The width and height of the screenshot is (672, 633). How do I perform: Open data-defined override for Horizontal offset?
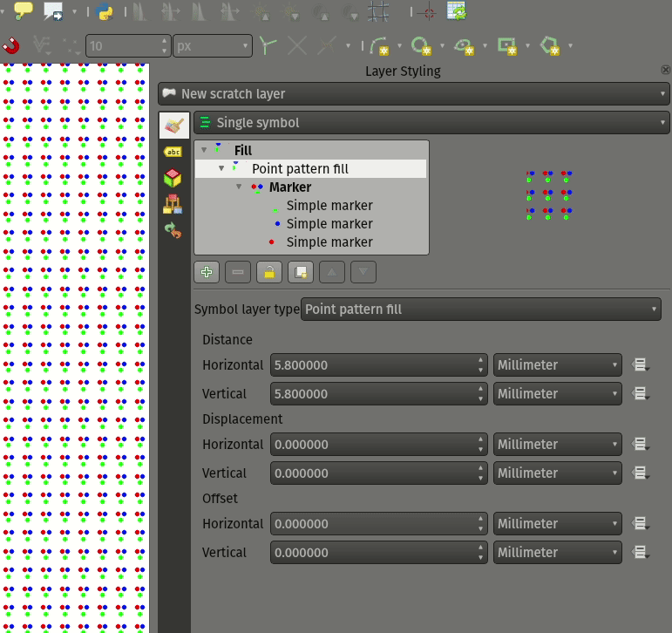pos(641,524)
